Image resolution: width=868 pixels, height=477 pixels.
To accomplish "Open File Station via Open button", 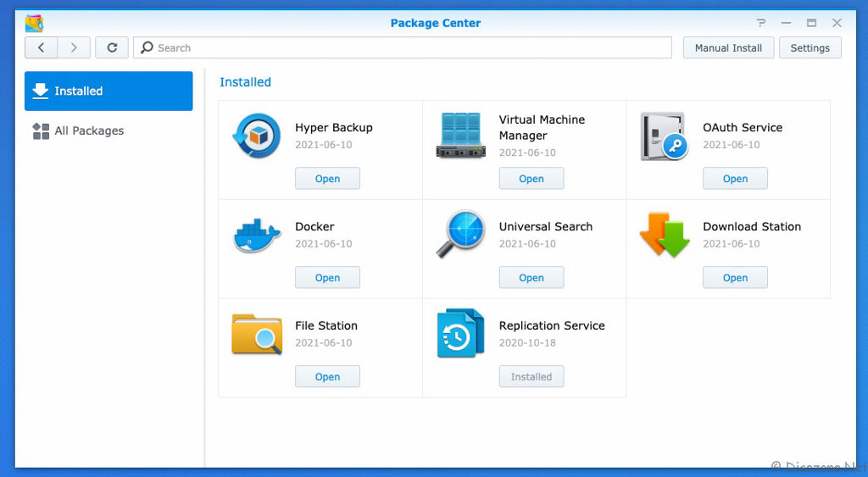I will click(x=327, y=376).
